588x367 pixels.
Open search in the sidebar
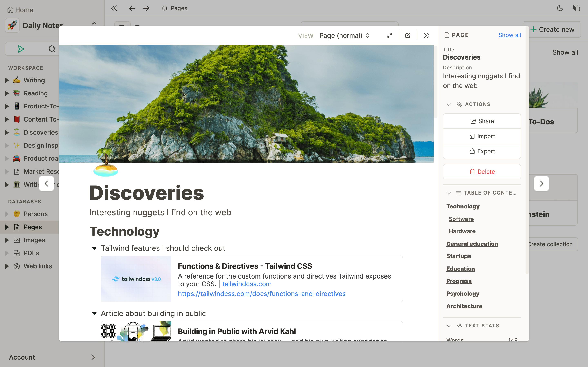point(52,49)
